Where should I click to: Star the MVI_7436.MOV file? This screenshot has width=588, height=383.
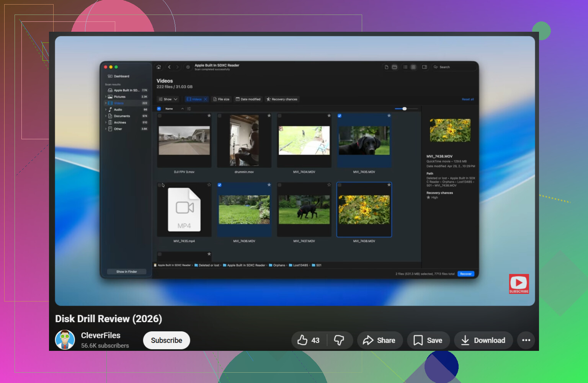pos(269,185)
